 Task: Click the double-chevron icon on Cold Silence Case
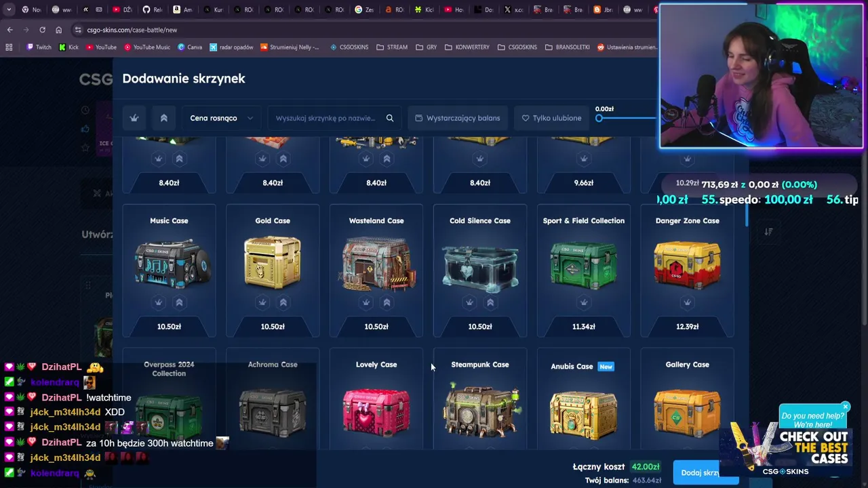pyautogui.click(x=490, y=302)
